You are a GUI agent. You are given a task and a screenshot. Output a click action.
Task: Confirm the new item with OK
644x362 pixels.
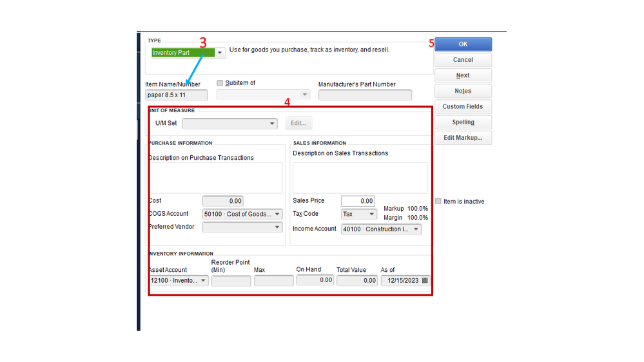(x=463, y=44)
